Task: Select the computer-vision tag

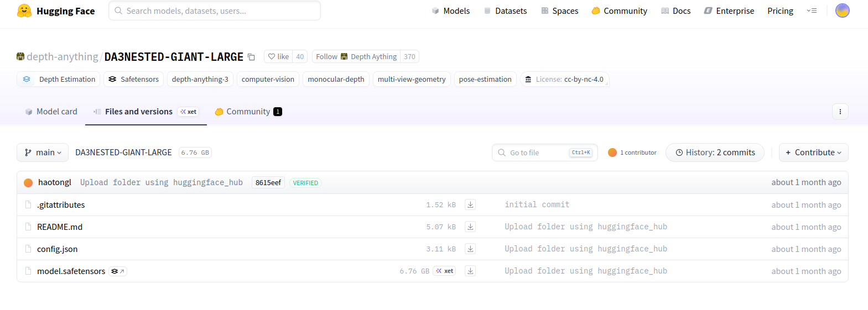Action: [x=268, y=79]
